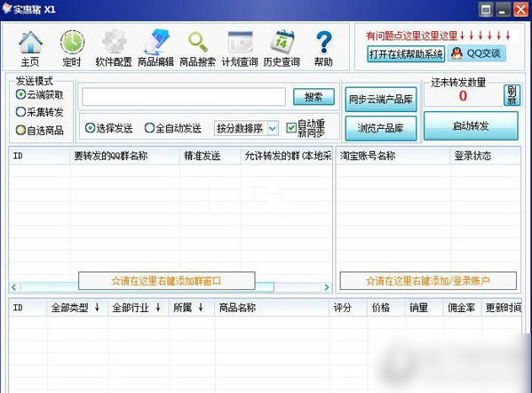Open 历史查询 calendar icon
The width and height of the screenshot is (532, 393).
pyautogui.click(x=282, y=48)
